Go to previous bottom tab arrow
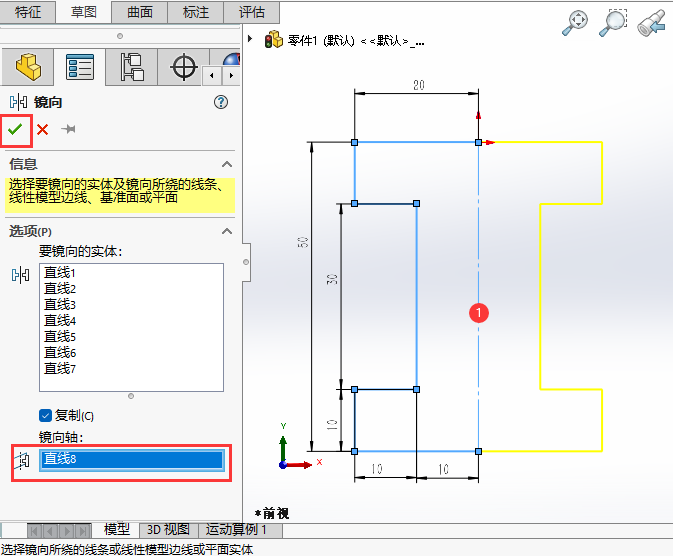This screenshot has width=673, height=556. [50, 531]
